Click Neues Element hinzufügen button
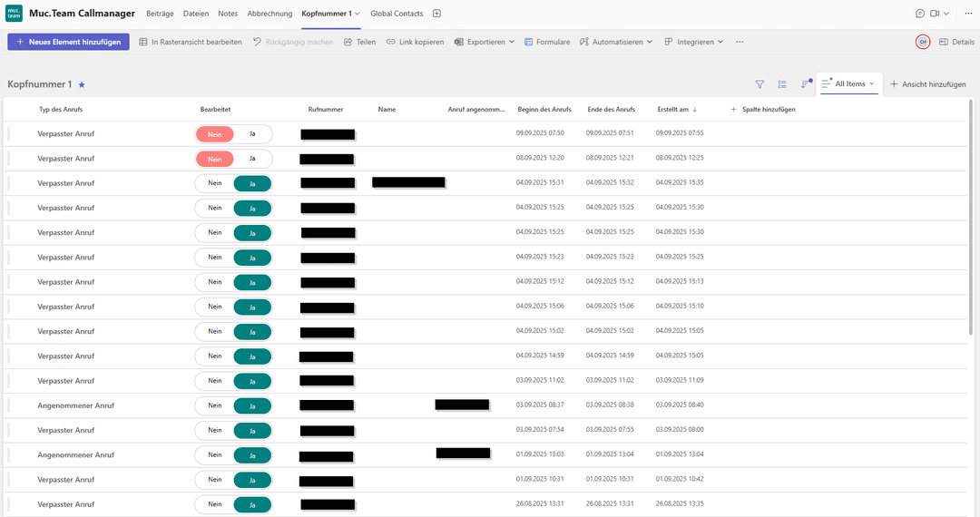This screenshot has height=517, width=980. 68,42
